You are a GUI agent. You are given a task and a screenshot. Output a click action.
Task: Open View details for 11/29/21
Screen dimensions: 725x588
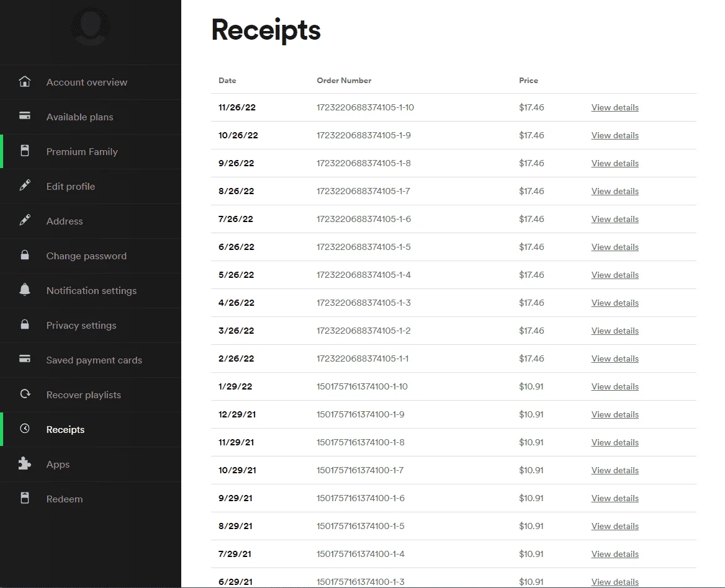coord(615,442)
